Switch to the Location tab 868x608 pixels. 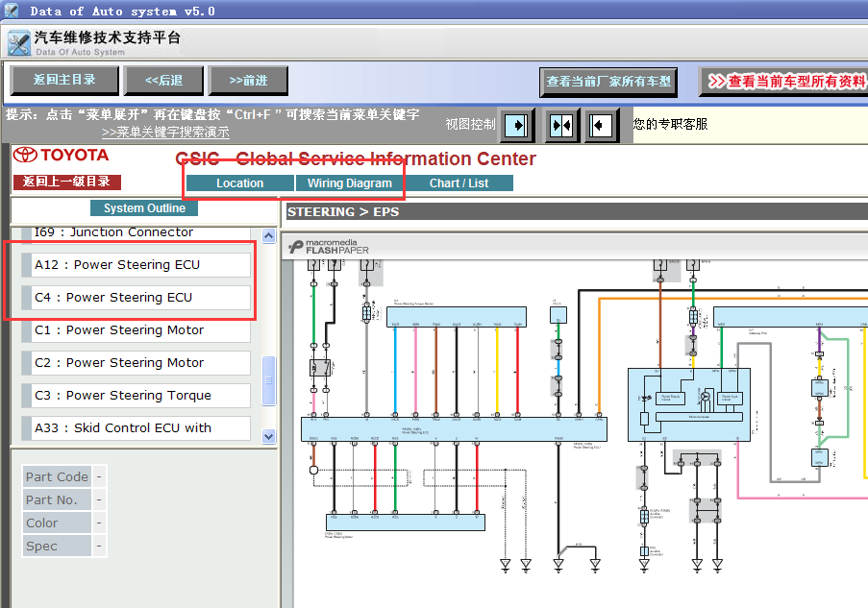point(239,183)
